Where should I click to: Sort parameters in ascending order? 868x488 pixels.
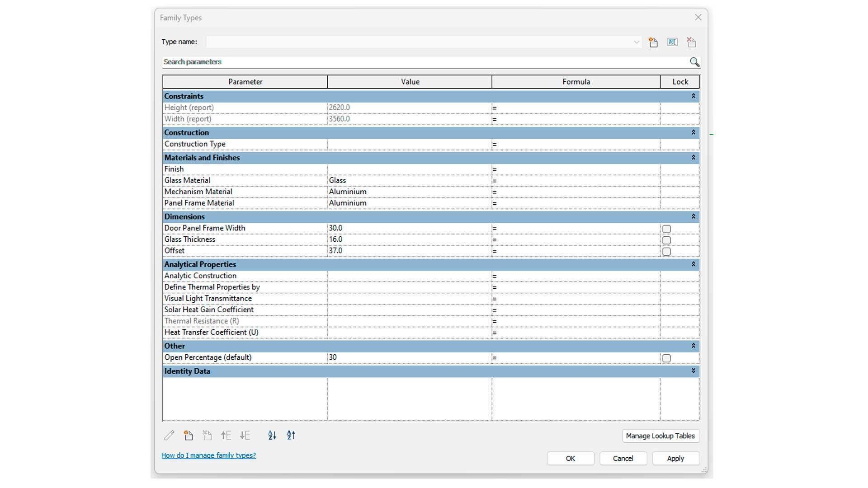[x=272, y=436]
